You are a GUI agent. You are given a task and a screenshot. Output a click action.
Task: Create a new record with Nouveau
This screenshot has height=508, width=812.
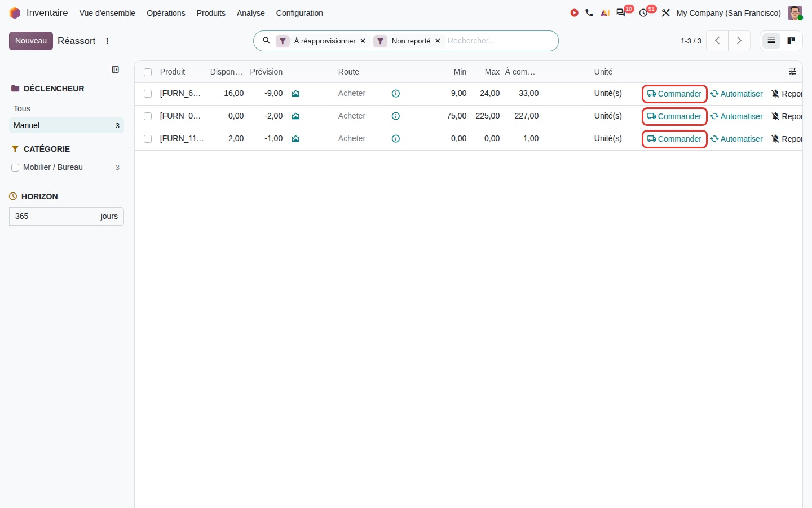pos(31,41)
